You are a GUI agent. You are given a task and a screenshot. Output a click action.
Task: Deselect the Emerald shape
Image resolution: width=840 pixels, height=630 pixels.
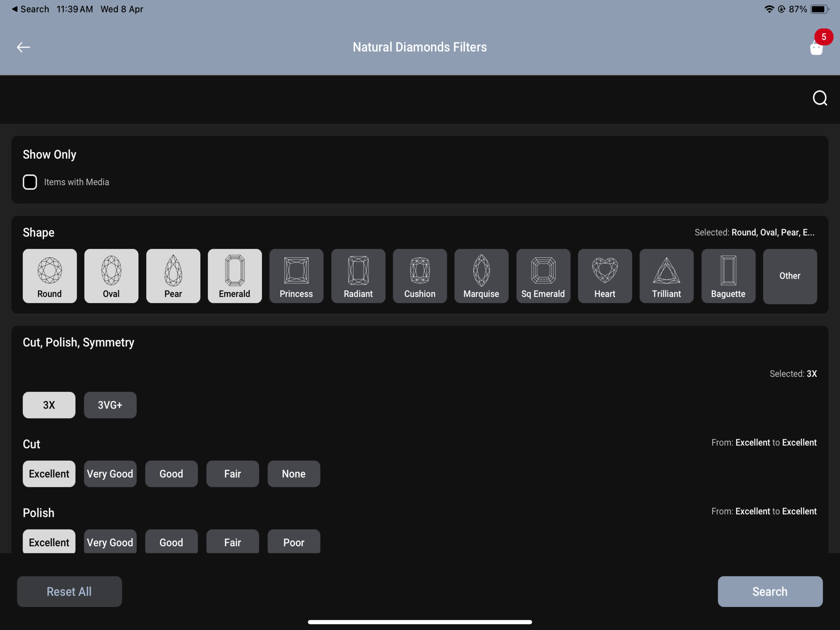(x=235, y=276)
